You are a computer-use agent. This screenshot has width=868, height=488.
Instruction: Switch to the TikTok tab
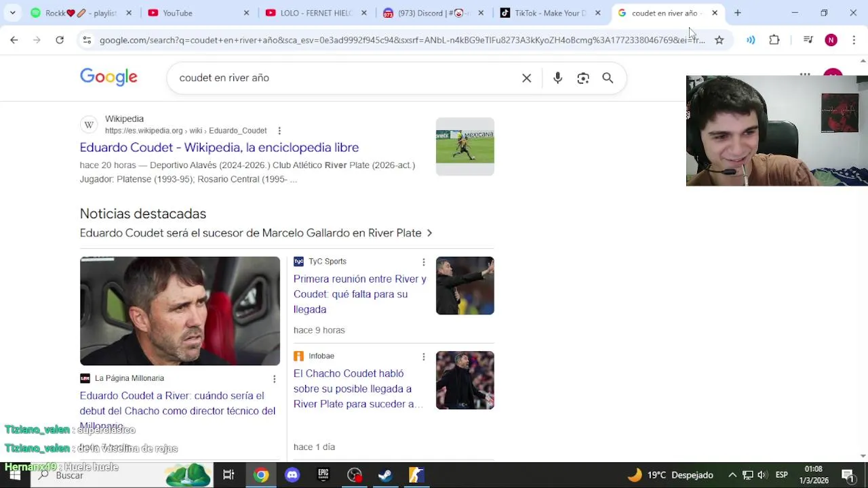[x=550, y=13]
